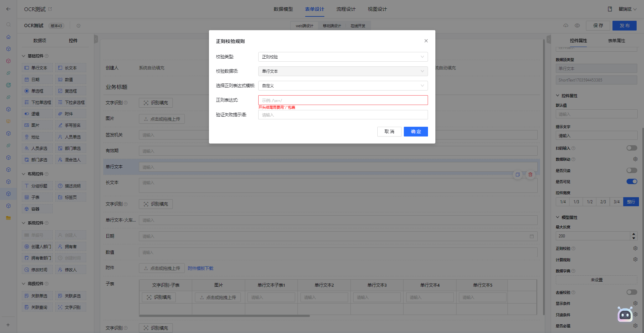Open the 校验数据项 dropdown
644x333 pixels.
[x=343, y=71]
